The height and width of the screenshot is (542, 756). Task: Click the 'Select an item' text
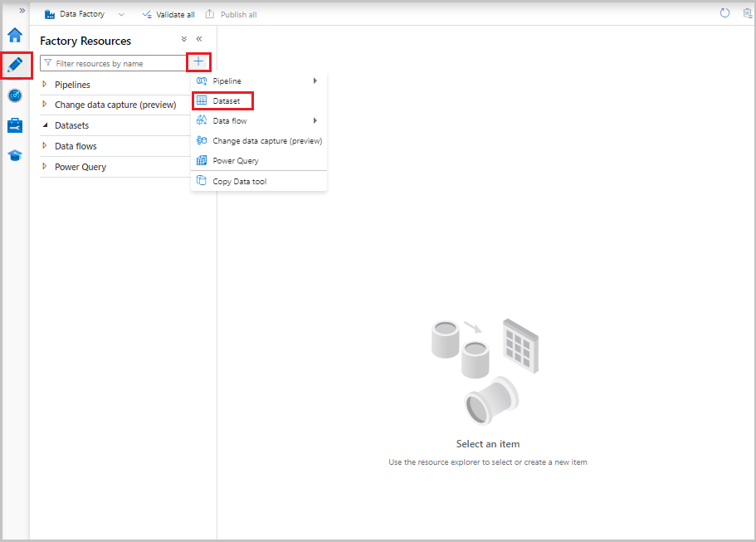point(488,444)
